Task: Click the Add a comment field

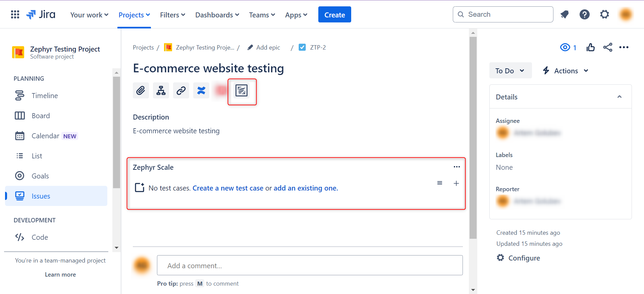Action: coord(310,266)
